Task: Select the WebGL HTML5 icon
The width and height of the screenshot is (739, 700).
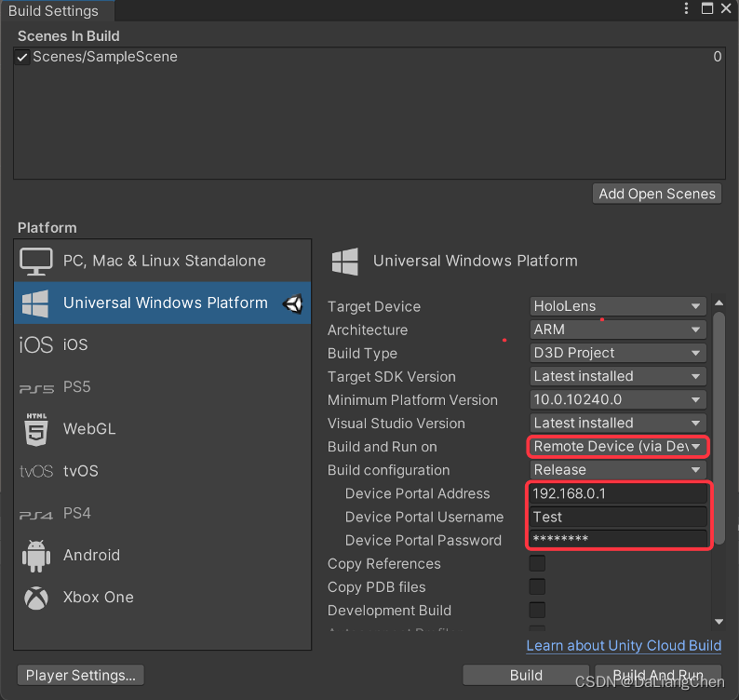Action: point(36,429)
